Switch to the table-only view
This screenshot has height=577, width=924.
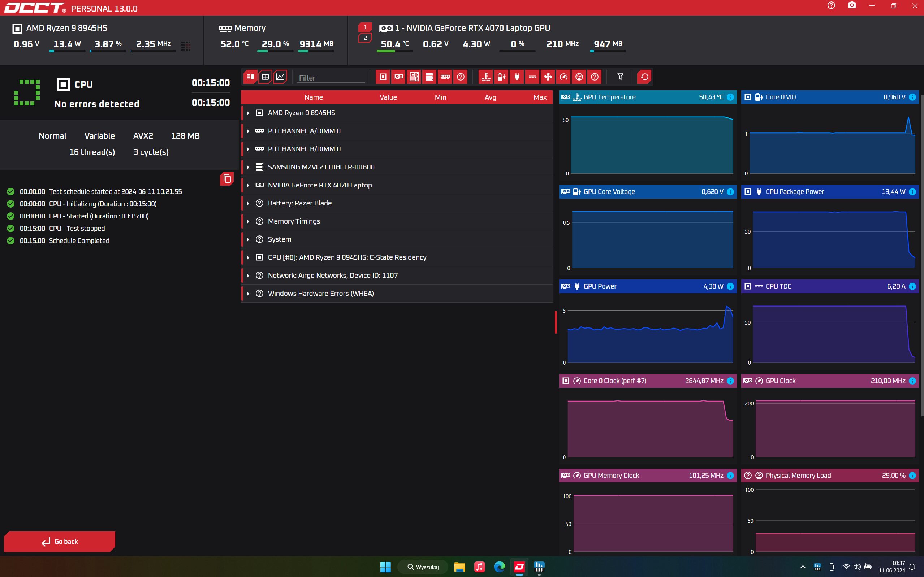pos(265,77)
